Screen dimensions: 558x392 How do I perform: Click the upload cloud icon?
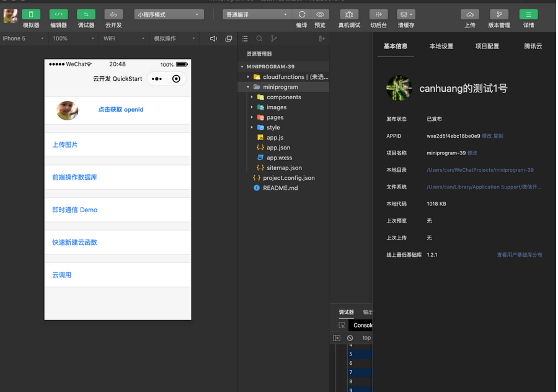coord(470,14)
